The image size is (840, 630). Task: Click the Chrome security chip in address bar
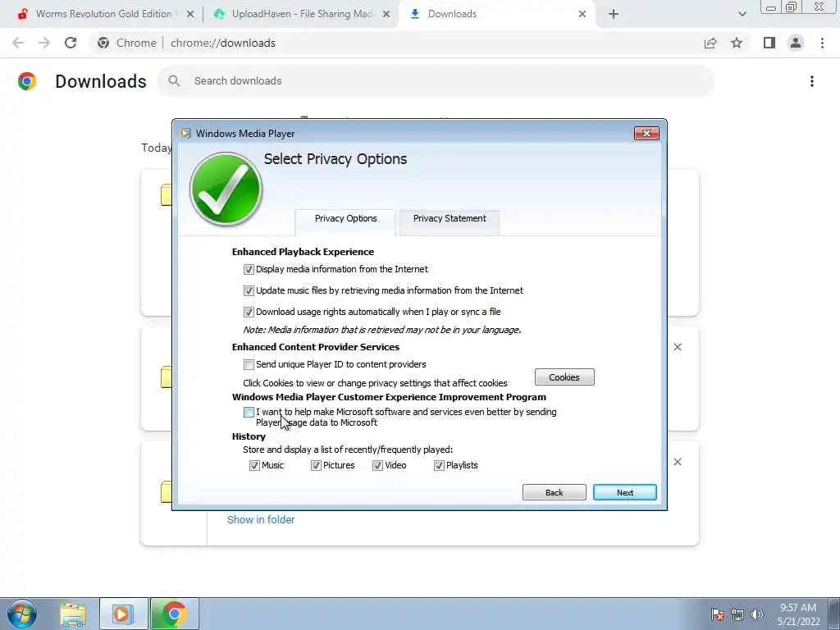coord(127,43)
